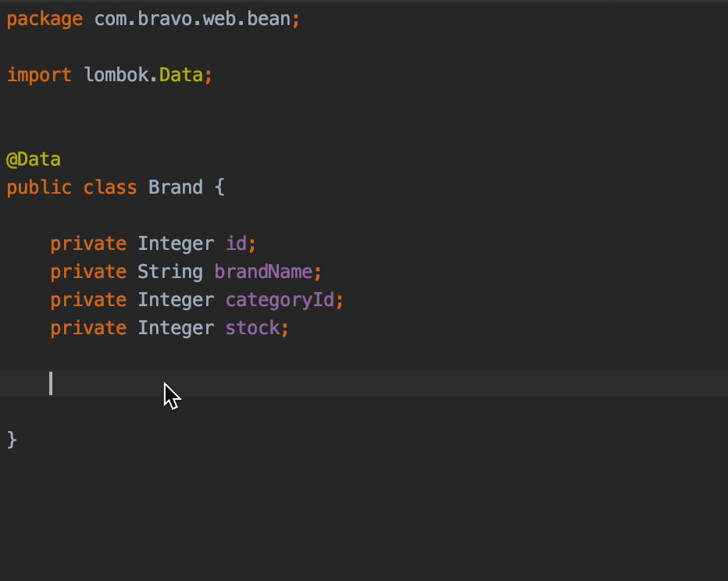Viewport: 728px width, 581px height.
Task: Click the 'com.bravo.web.bean' package name
Action: [193, 19]
